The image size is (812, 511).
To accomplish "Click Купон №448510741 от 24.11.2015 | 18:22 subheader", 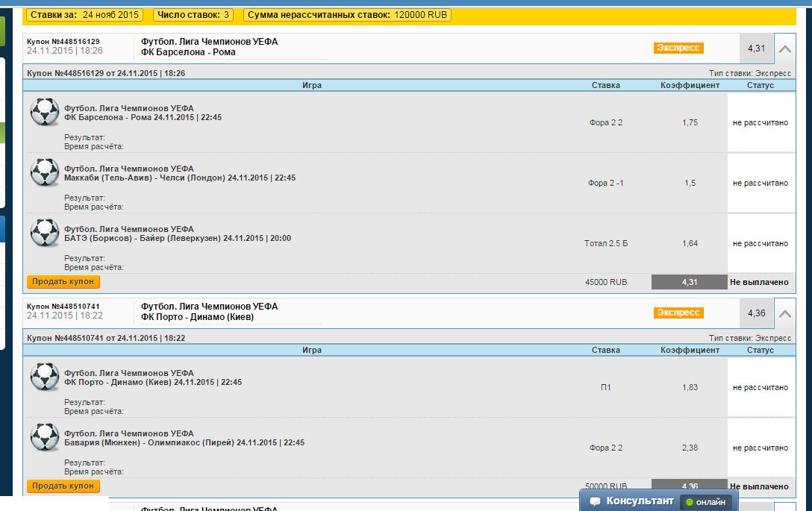I will pyautogui.click(x=106, y=338).
